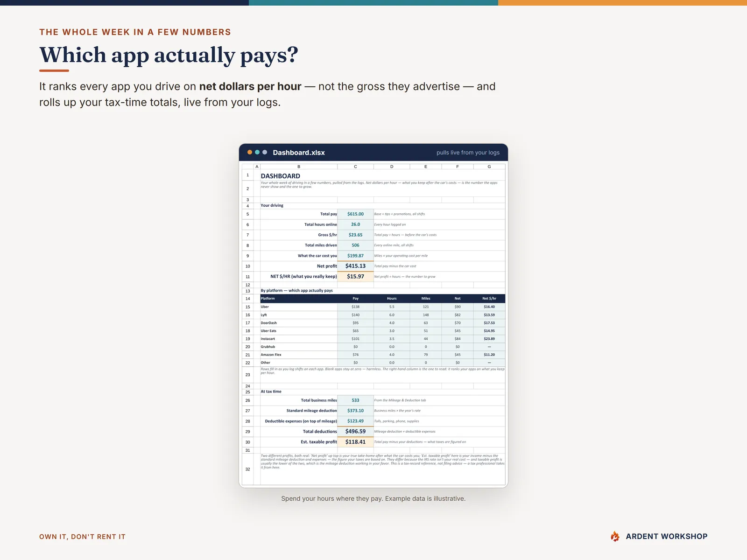Select DoorDash's Net $/hr value $17.53
The width and height of the screenshot is (747, 560).
489,323
